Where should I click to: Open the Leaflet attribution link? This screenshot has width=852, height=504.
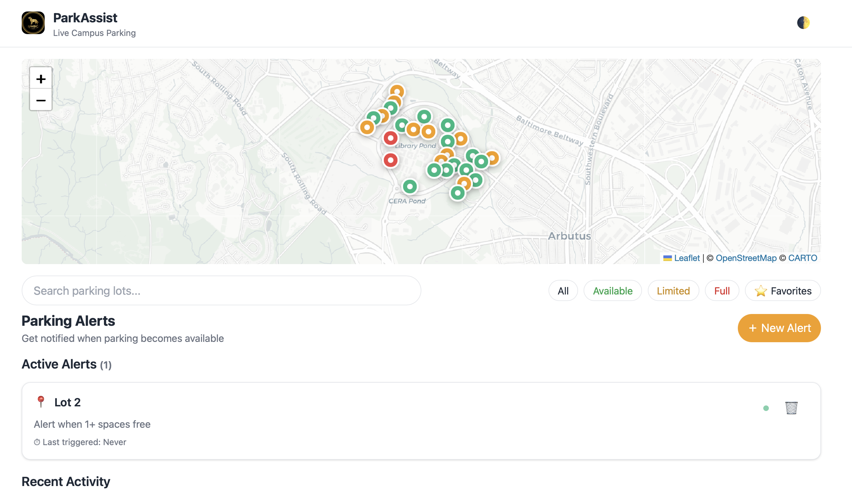tap(687, 258)
